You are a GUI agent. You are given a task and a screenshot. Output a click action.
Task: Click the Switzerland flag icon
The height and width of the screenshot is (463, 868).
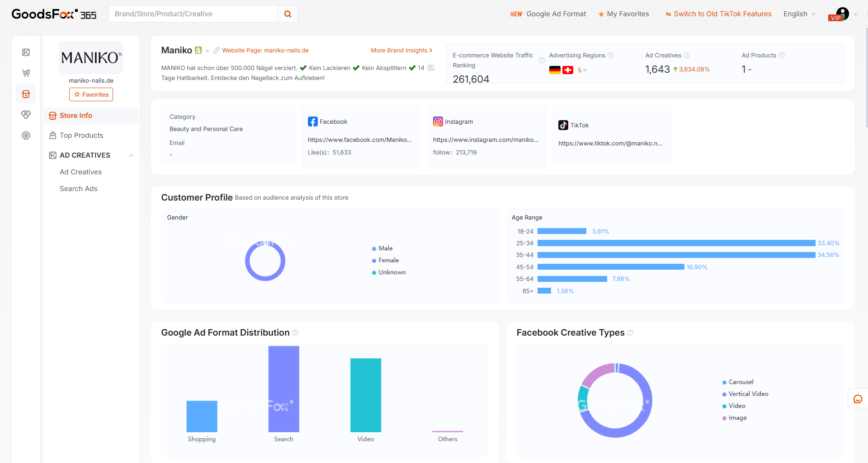568,70
